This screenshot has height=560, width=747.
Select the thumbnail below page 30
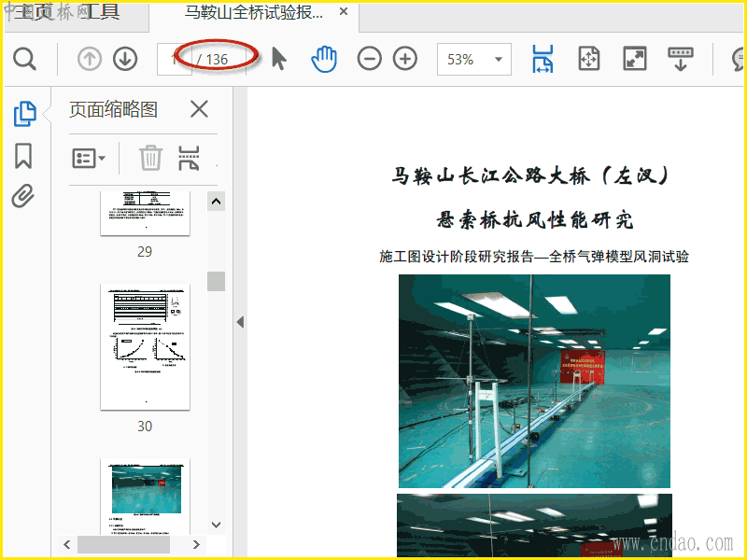[x=146, y=496]
